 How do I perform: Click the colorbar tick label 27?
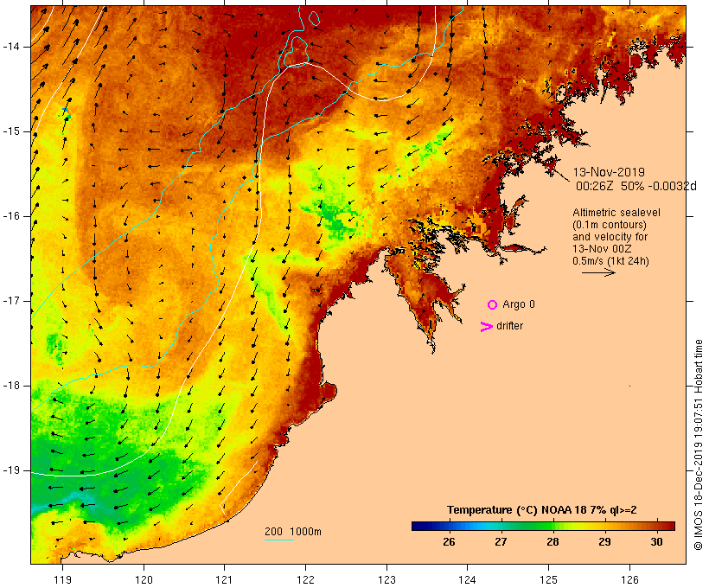[x=501, y=542]
